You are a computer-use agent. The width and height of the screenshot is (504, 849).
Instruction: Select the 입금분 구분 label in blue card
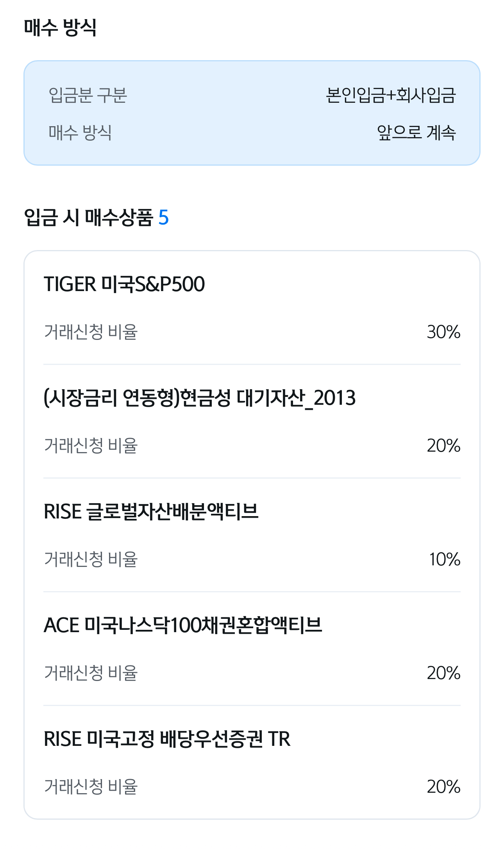point(88,95)
